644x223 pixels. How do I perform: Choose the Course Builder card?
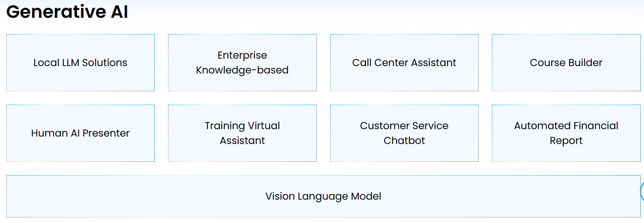(566, 63)
